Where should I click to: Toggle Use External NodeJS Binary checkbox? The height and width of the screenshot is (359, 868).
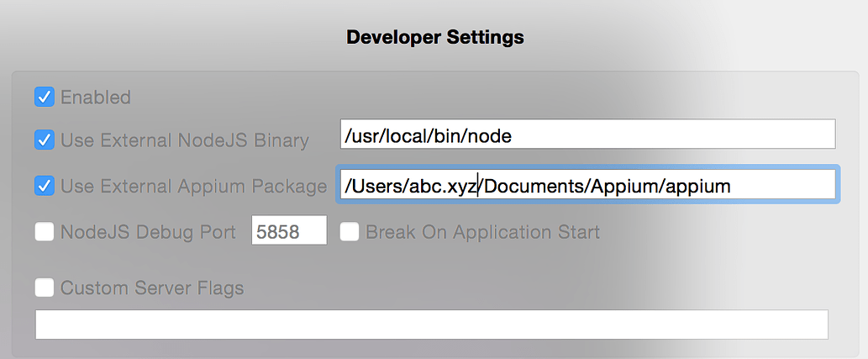pyautogui.click(x=45, y=140)
